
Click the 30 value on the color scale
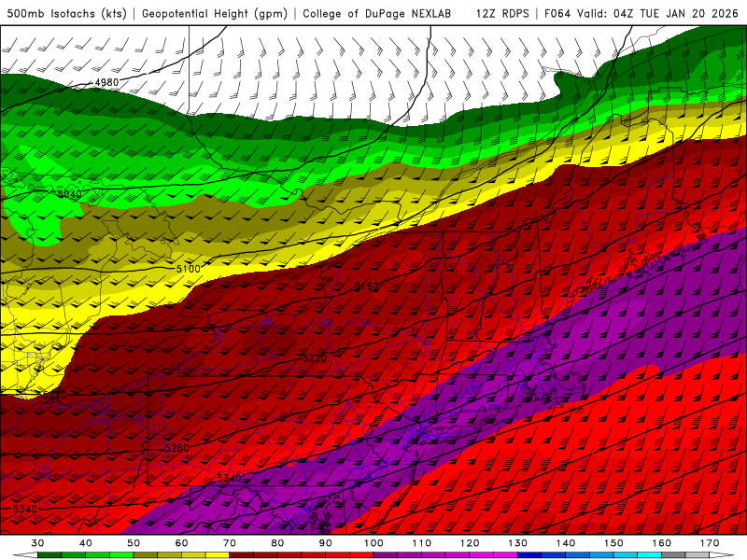tap(37, 543)
